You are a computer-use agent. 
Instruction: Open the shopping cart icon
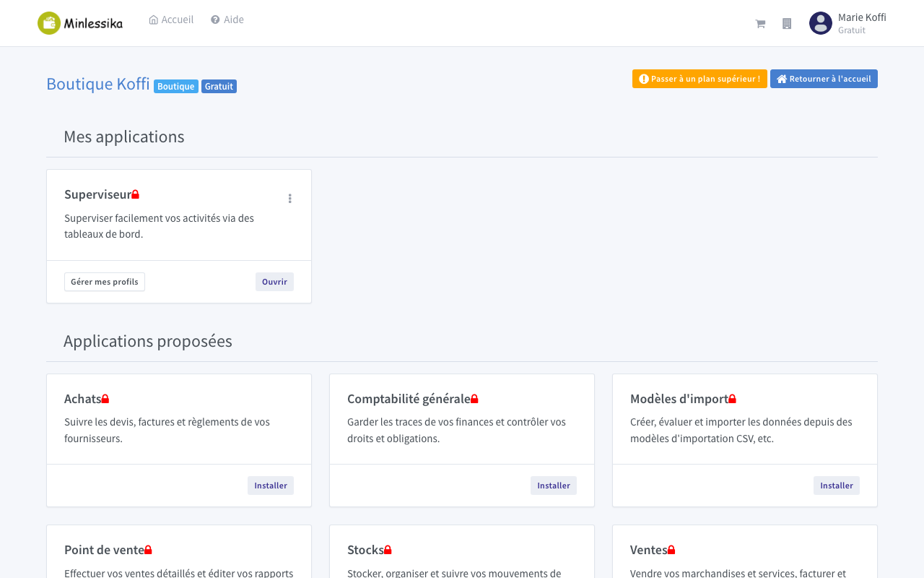coord(760,24)
